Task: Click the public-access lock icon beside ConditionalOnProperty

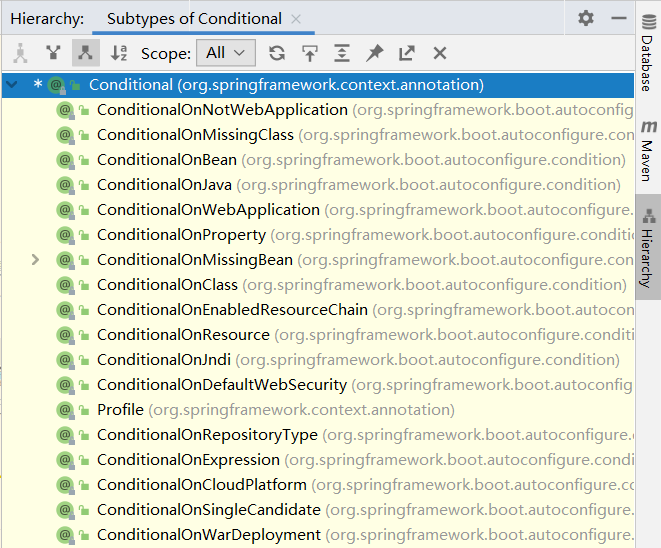Action: pos(84,236)
